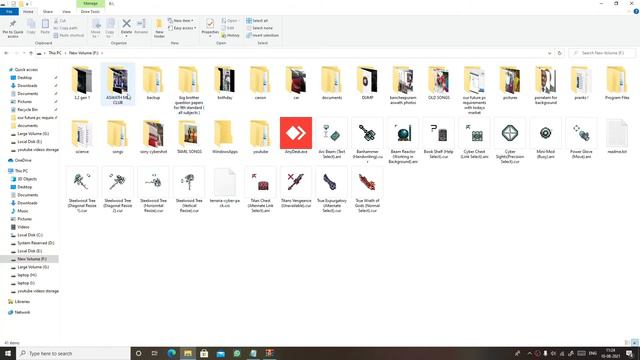This screenshot has width=640, height=360.
Task: Select 3D Objects under This PC
Action: [27, 179]
